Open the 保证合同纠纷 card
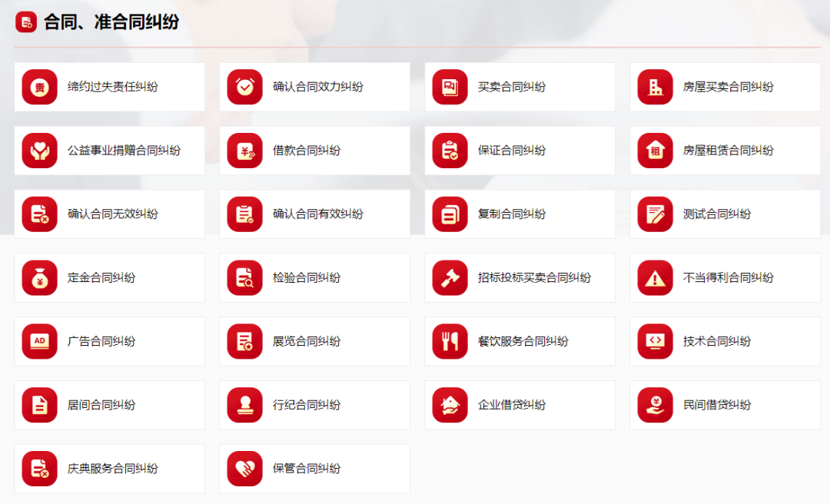 [x=520, y=151]
